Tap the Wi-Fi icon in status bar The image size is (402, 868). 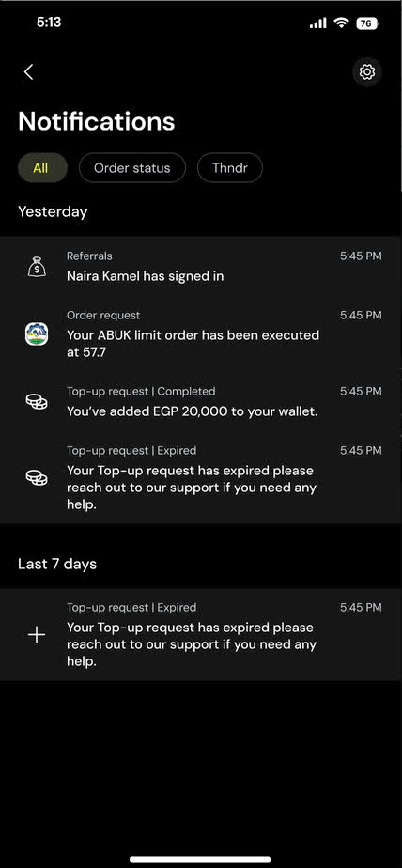(x=341, y=23)
